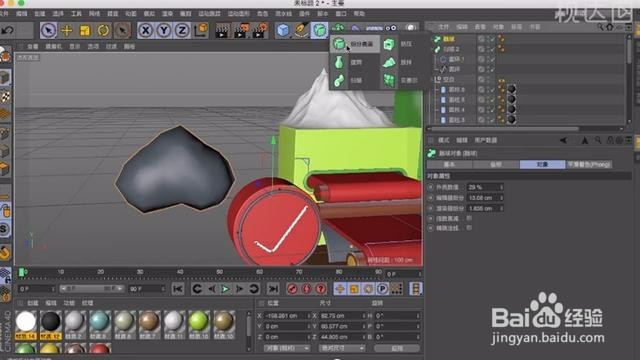Toggle first checkbox below 1.635 cm field
640x360 pixels.
(x=469, y=218)
